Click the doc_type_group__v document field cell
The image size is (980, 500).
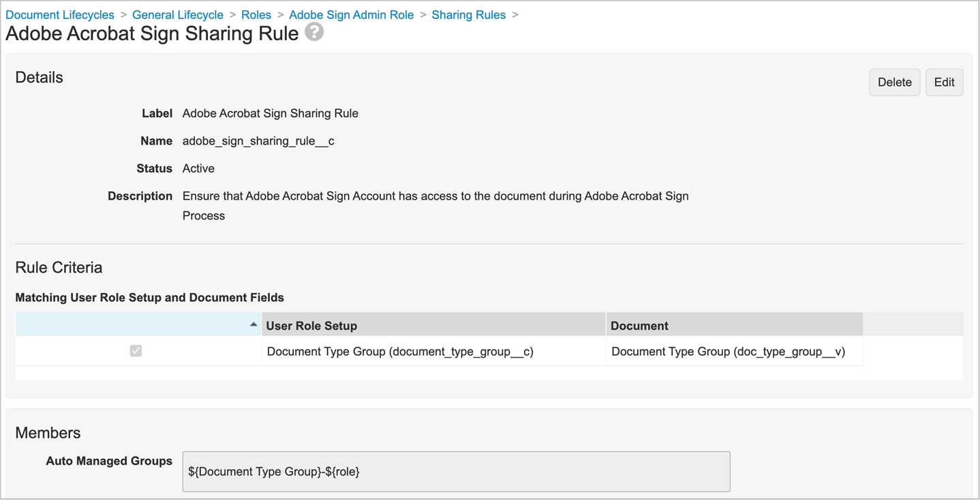point(728,351)
